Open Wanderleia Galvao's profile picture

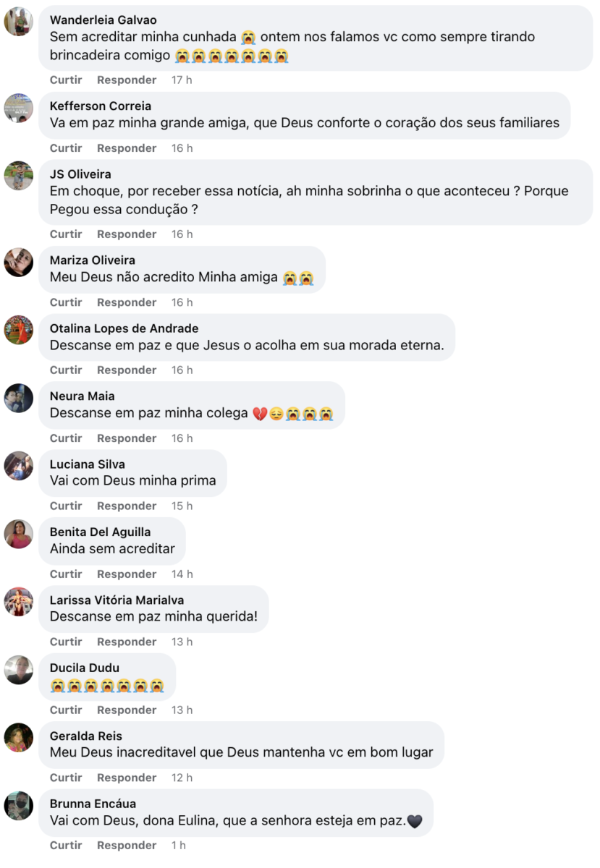point(19,21)
